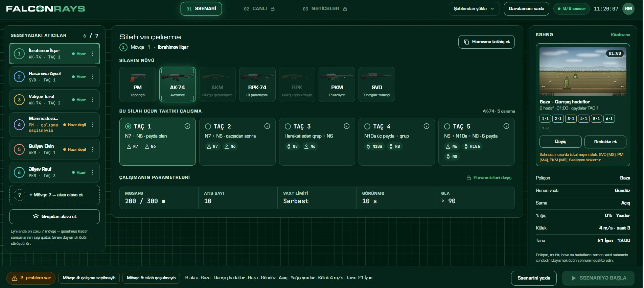Open kebab menu for Vəliyev Tural
Screen dimensions: 644x288
click(93, 100)
